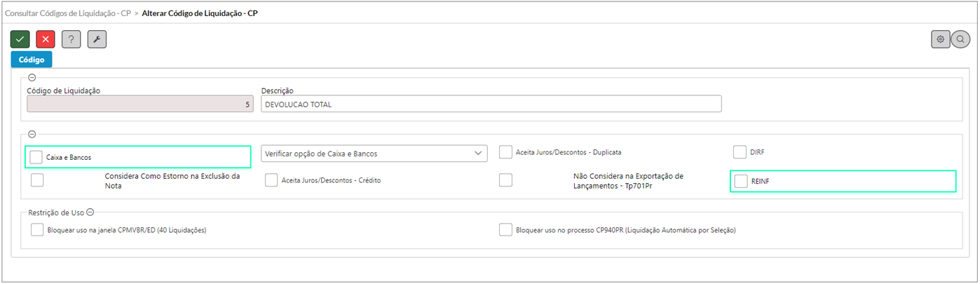Cancel with the red X button
Viewport: 980px width, 284px height.
pos(46,39)
